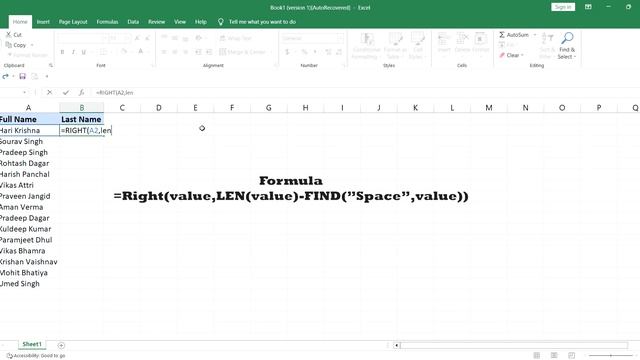Open the Data tab

pos(133,22)
